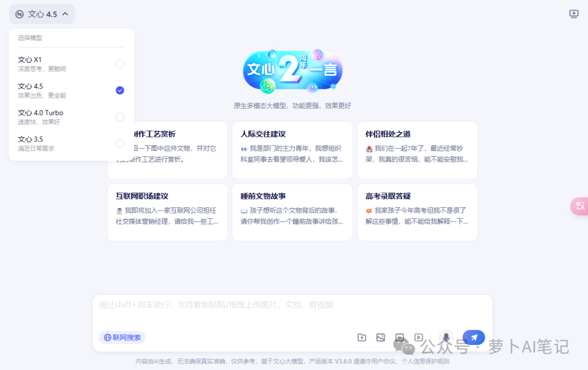Viewport: 588px width, 370px height.
Task: Click the blue send message button
Action: 474,337
